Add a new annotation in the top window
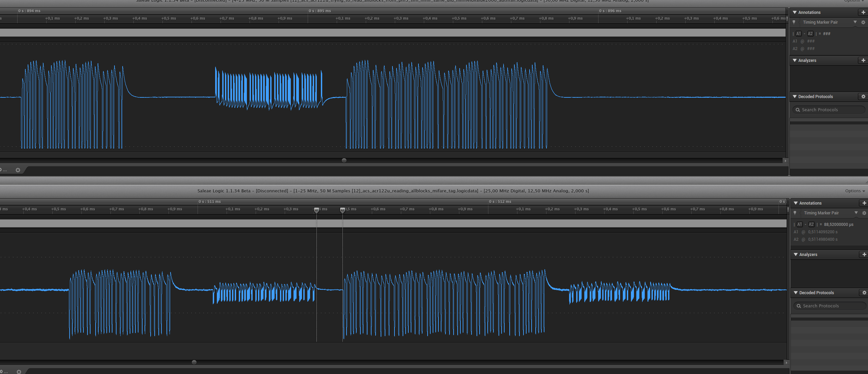 (863, 13)
